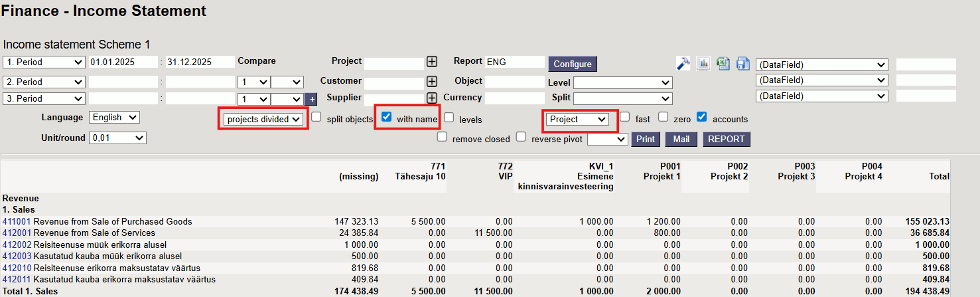Screen dimensions: 980x297
Task: Export report with the Excel icon
Action: (723, 63)
